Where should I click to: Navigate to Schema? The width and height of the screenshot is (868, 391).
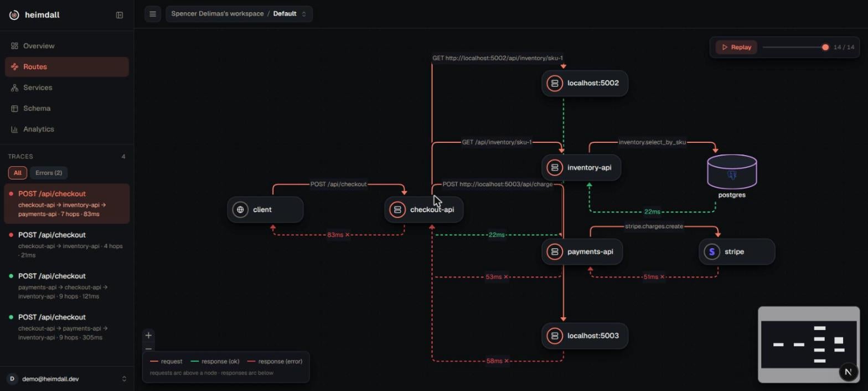click(67, 109)
